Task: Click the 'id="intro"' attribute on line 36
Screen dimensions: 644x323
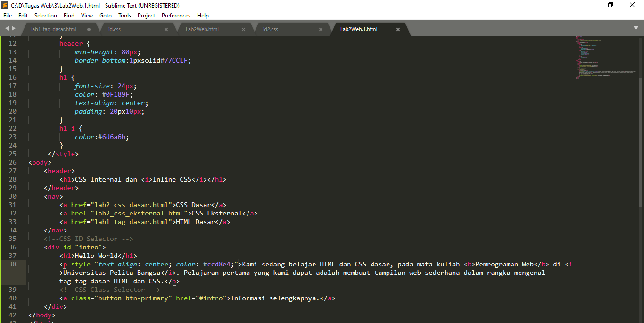Action: click(x=83, y=247)
